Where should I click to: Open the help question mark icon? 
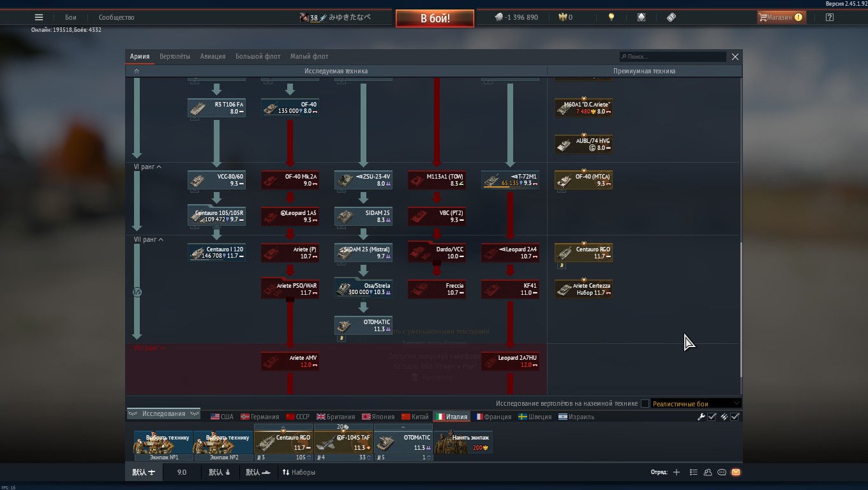830,17
